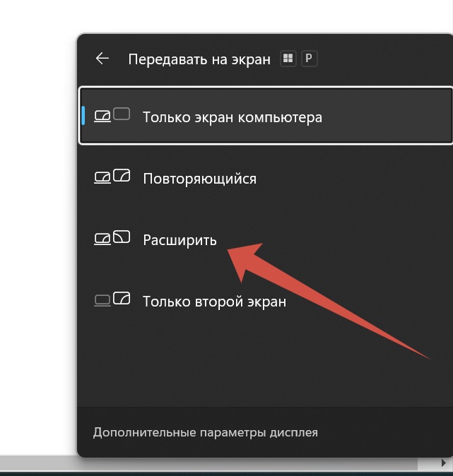Click the P key shortcut badge
The height and width of the screenshot is (476, 453).
click(x=309, y=59)
